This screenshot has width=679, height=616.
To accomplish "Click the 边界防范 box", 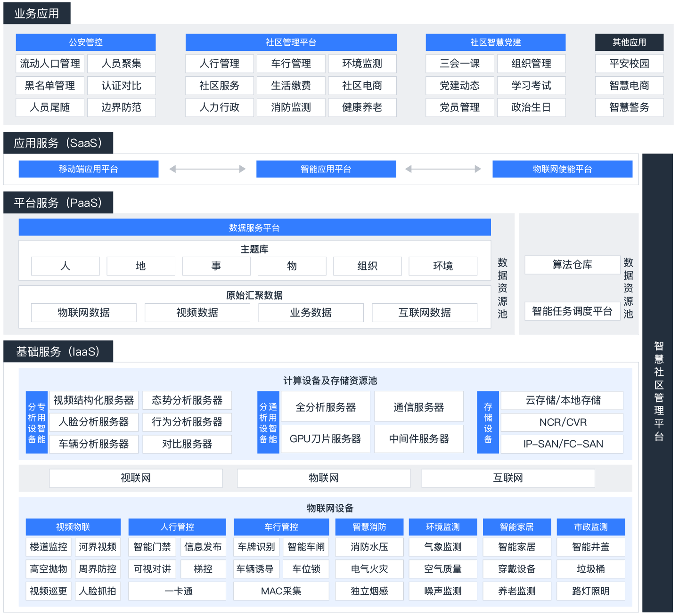I will 122,107.
